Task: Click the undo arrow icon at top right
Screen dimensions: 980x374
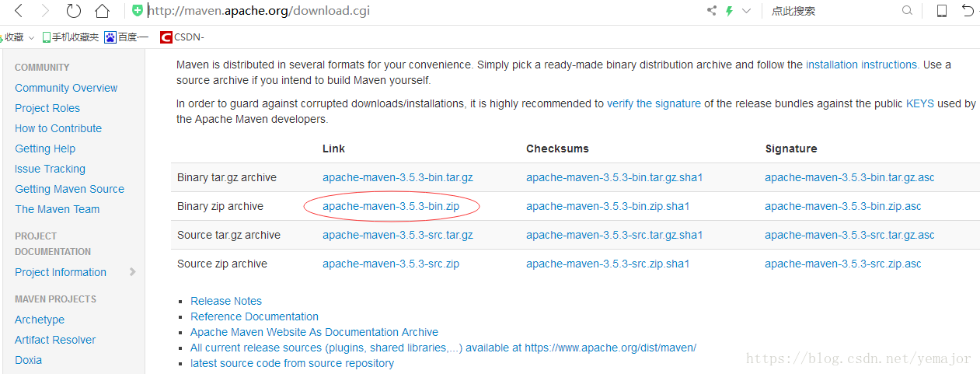Action: click(x=968, y=11)
